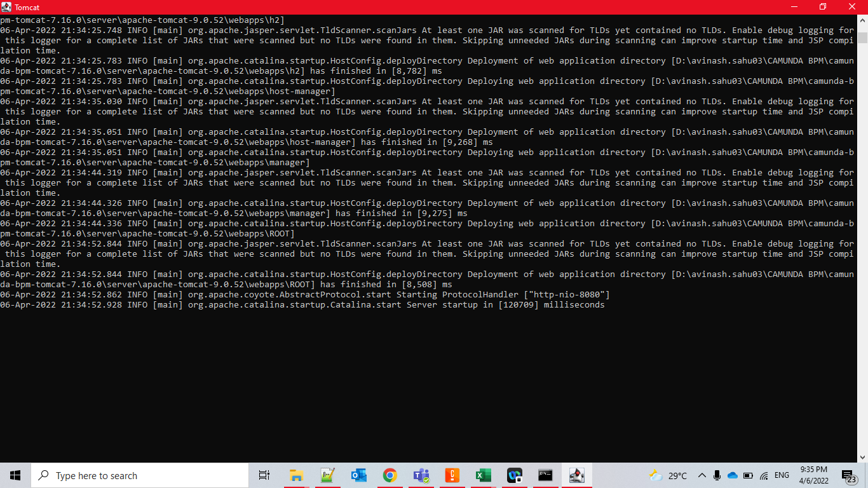Click the Tomcat title bar window icon
The width and height of the screenshot is (868, 488).
click(6, 7)
